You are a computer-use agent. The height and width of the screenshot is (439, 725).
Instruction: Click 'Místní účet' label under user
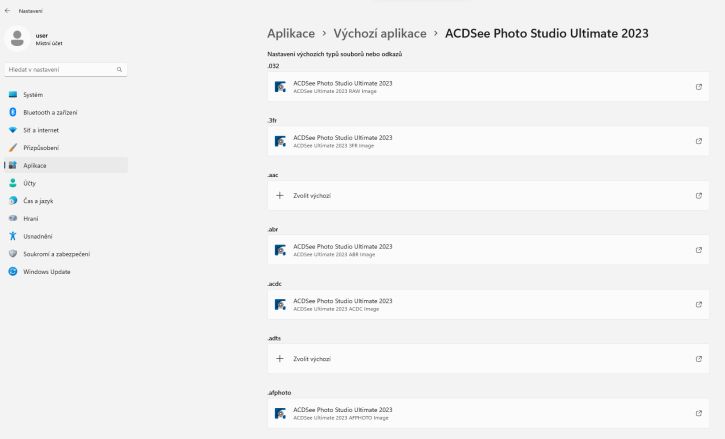[49, 43]
